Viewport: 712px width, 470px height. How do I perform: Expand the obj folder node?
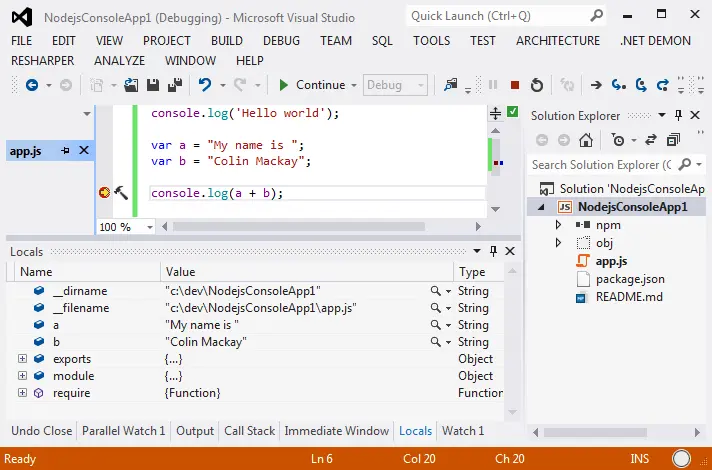(558, 243)
